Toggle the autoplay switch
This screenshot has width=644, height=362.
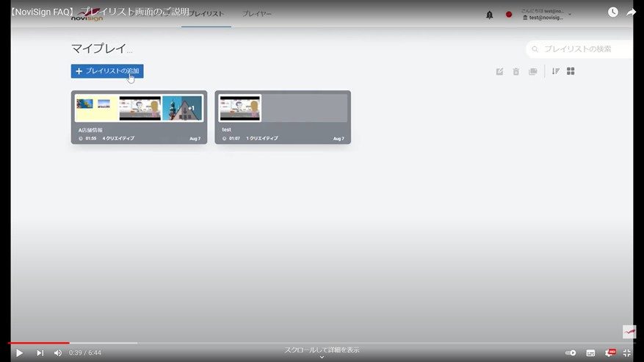571,352
